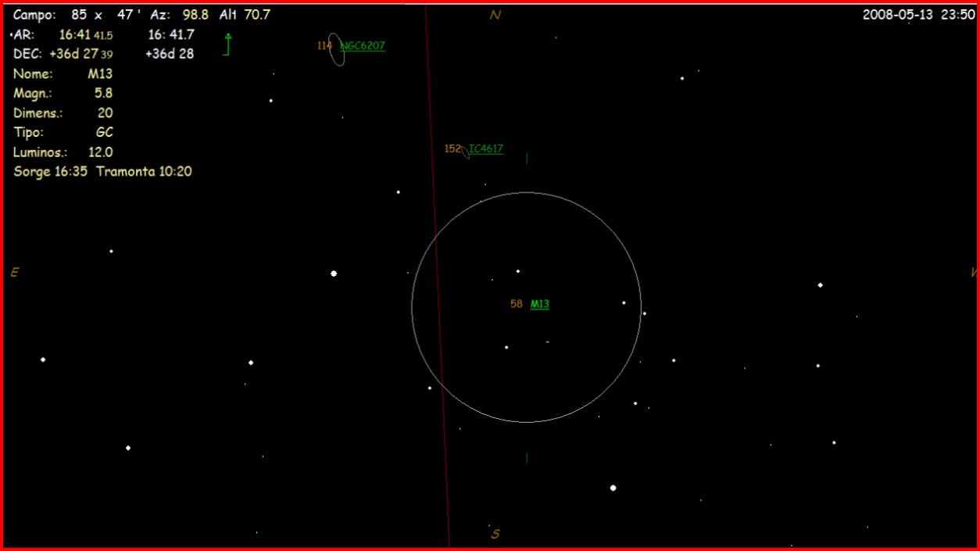Click the green tick mark above M13 circle

[x=527, y=158]
